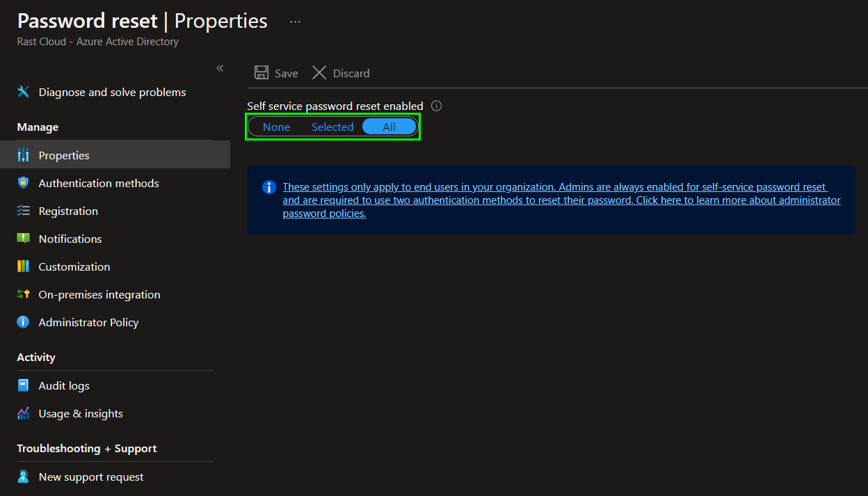Click the Usage & insights chart icon
This screenshot has width=868, height=496.
(x=24, y=413)
